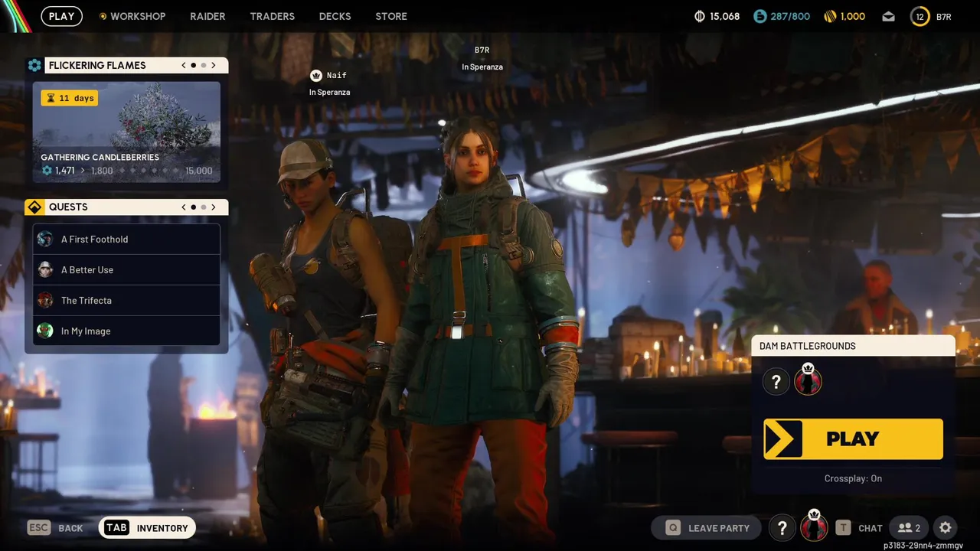Select second Quests page dot
Image resolution: width=980 pixels, height=551 pixels.
click(203, 207)
